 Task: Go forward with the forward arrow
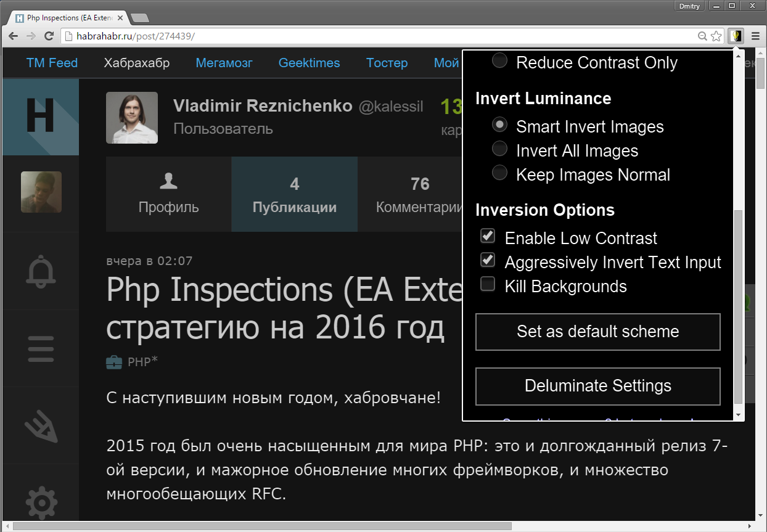coord(31,36)
